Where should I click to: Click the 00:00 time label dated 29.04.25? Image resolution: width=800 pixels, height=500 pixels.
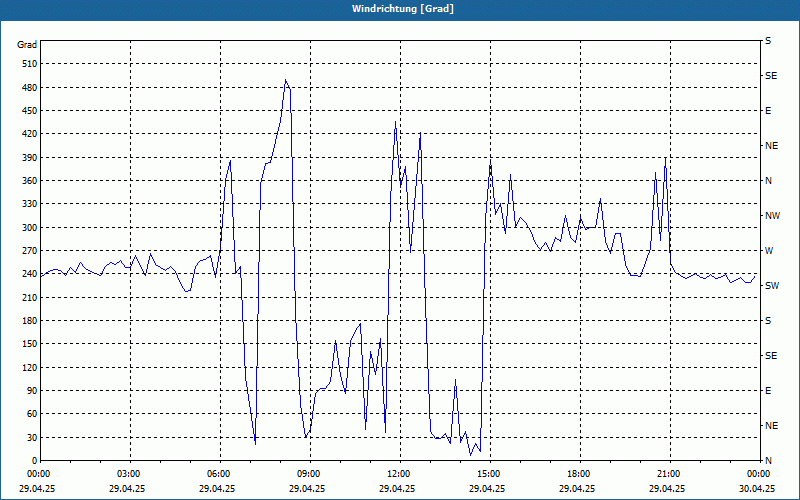click(37, 474)
